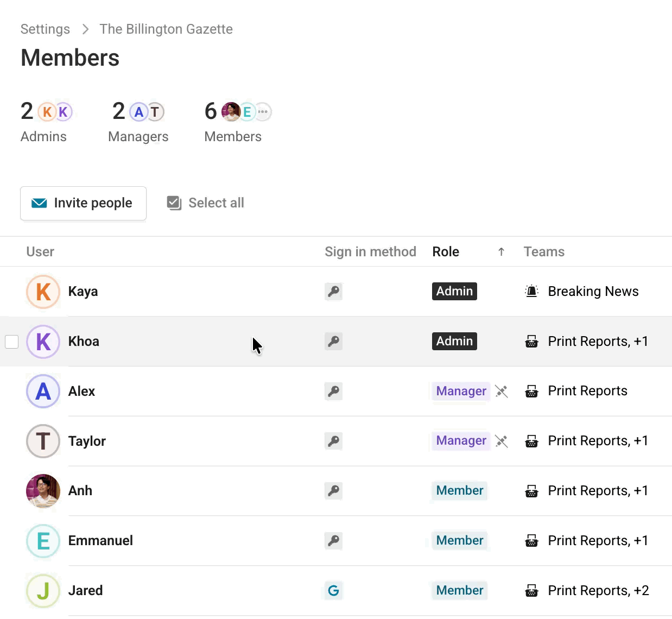Image resolution: width=672 pixels, height=619 pixels.
Task: Sort by the User column header
Action: coord(40,252)
